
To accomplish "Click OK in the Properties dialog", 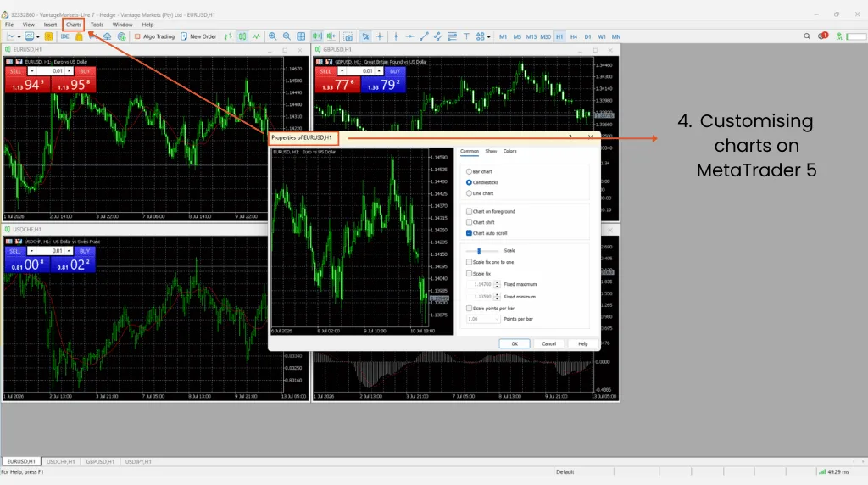I will 515,343.
